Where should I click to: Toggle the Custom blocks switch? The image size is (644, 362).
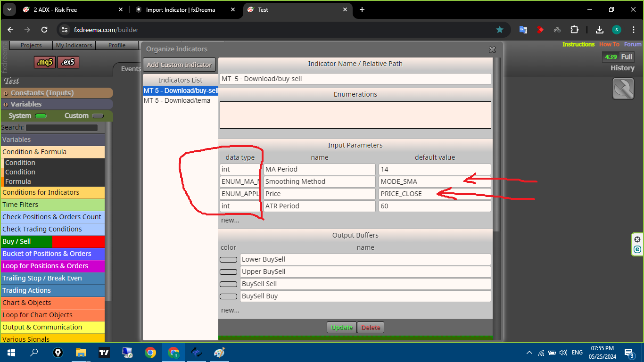[x=98, y=116]
